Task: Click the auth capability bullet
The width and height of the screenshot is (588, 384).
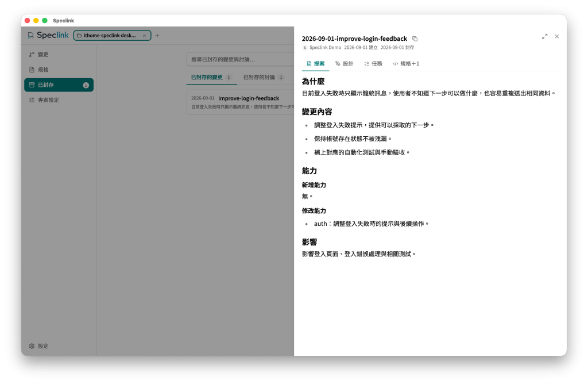Action: [372, 224]
